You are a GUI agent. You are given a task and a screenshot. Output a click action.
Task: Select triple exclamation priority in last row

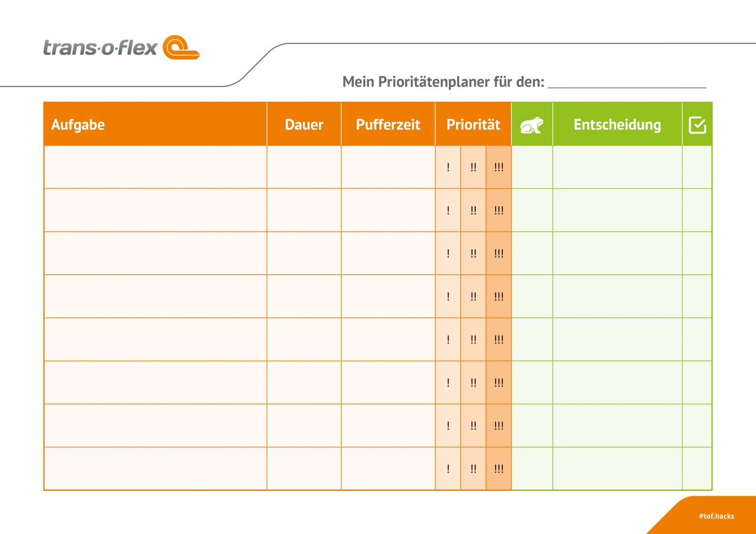499,469
